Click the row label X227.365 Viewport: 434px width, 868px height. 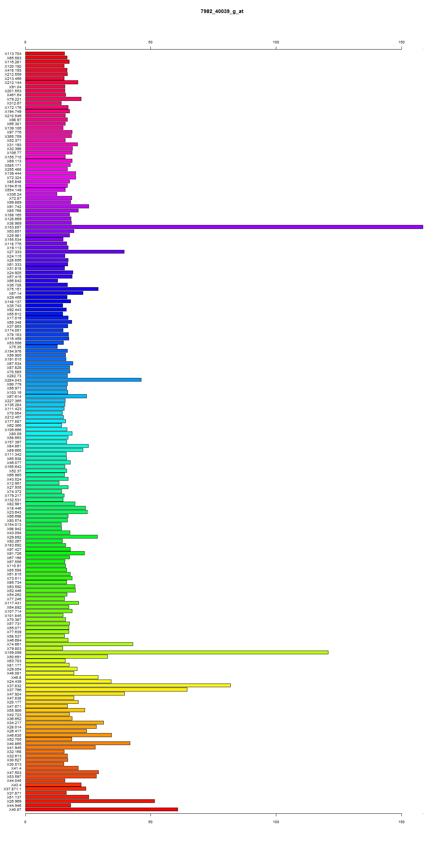[13, 401]
